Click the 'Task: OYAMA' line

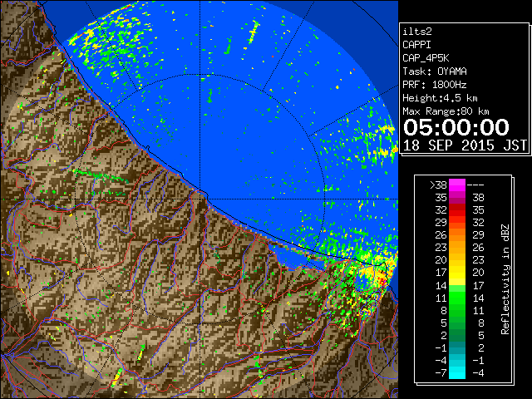click(x=435, y=71)
